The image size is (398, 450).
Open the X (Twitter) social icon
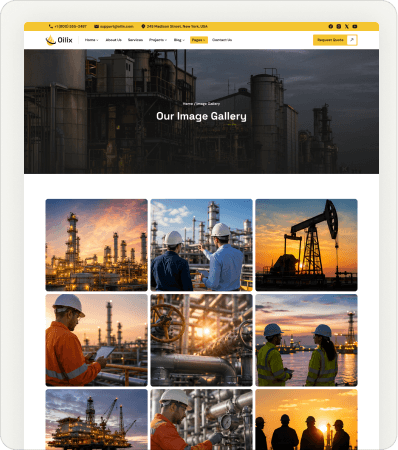[347, 26]
